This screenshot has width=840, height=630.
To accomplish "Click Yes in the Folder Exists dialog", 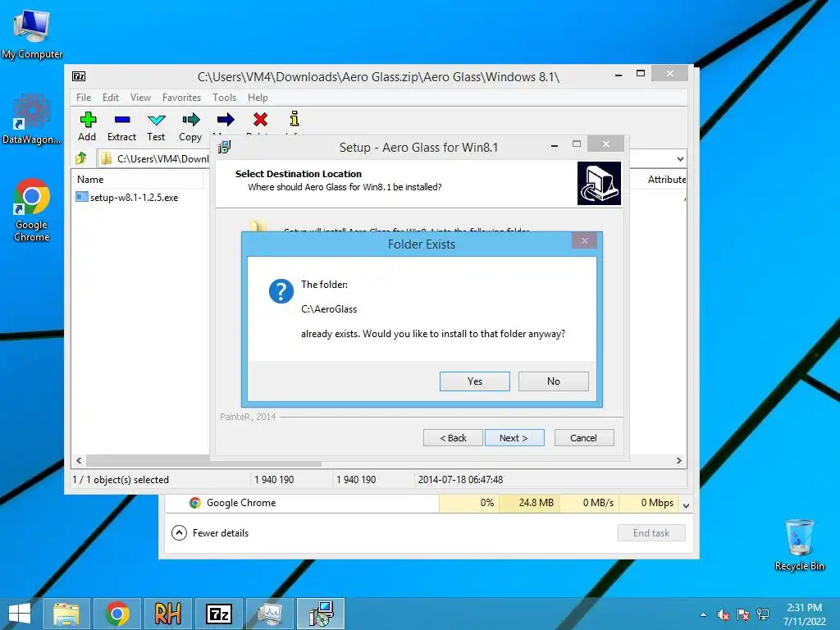I will point(475,381).
